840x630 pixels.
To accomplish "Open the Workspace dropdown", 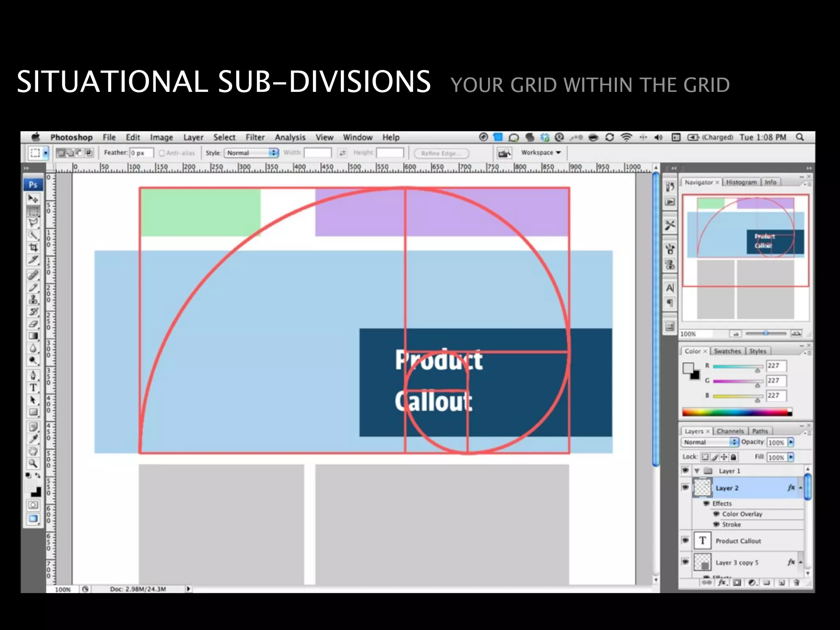I will pos(541,153).
